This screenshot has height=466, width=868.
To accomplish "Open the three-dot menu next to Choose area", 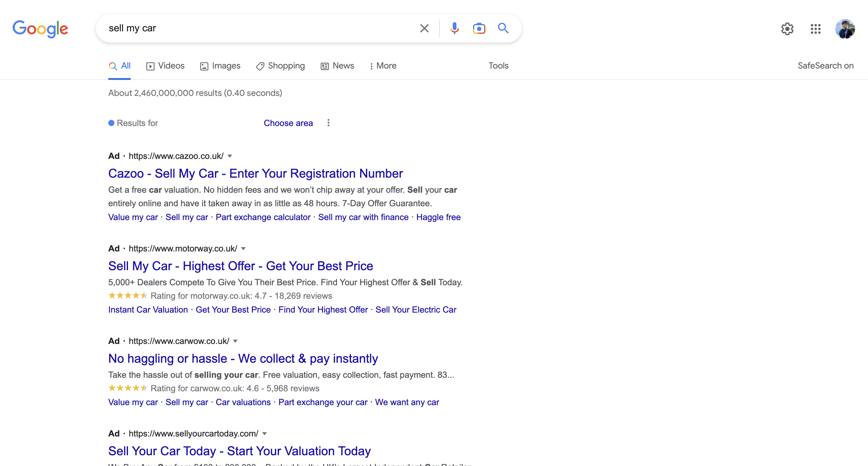I will click(x=328, y=123).
